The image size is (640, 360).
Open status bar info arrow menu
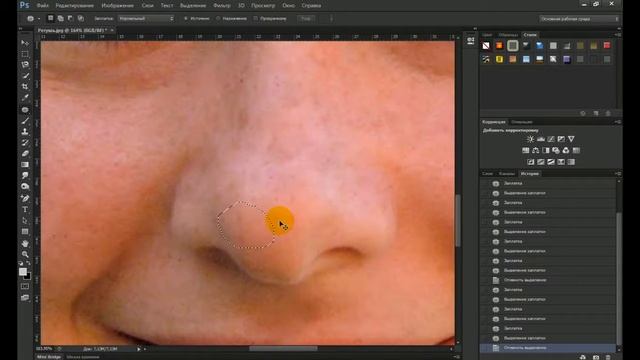point(139,349)
